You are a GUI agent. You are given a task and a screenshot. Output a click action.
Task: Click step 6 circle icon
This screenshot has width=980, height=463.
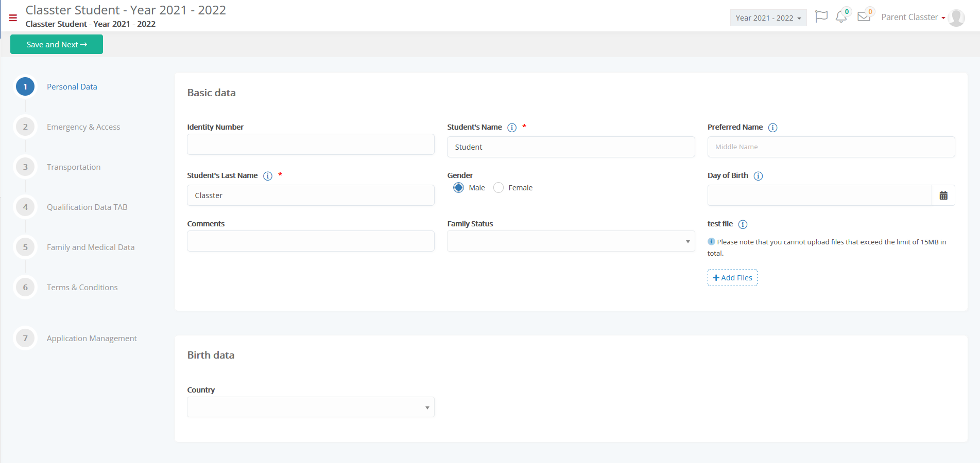(x=25, y=288)
